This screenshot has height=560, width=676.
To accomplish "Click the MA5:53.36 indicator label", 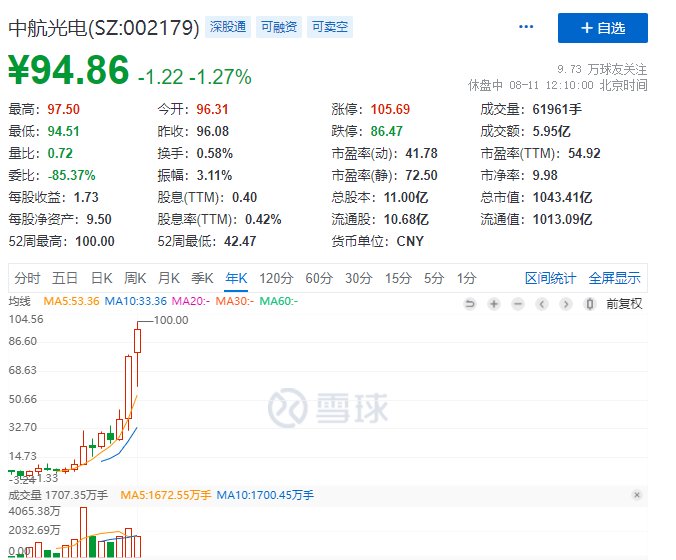I will tap(71, 301).
